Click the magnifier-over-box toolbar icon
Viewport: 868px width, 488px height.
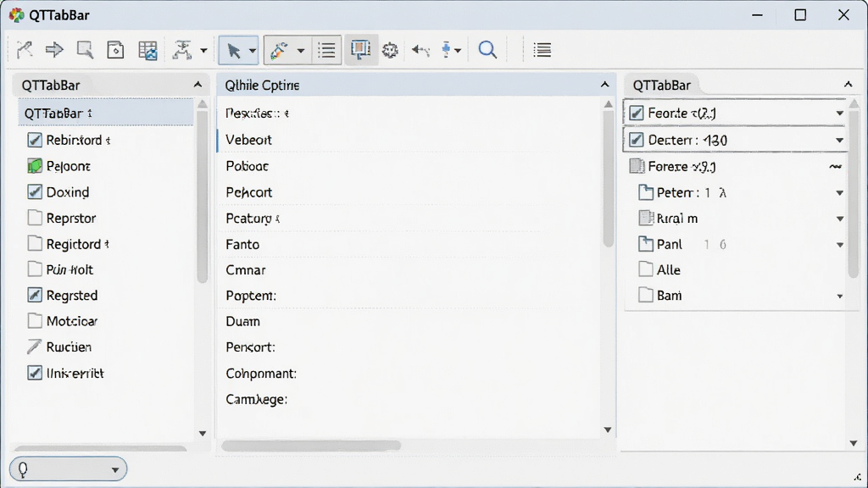(x=85, y=50)
